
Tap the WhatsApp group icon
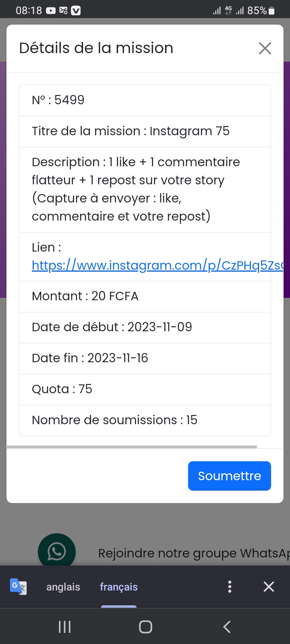(57, 551)
